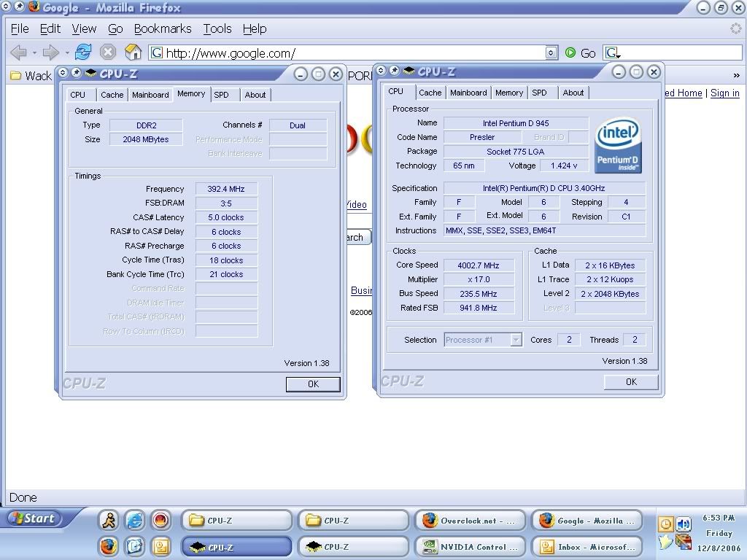Open the Wack bookmarks folder
The height and width of the screenshot is (560, 747).
click(x=31, y=76)
